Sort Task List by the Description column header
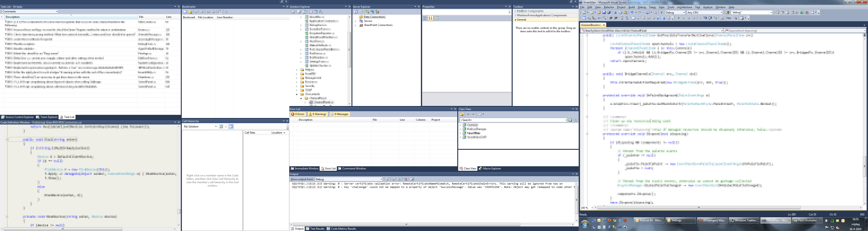The image size is (868, 231). [71, 17]
